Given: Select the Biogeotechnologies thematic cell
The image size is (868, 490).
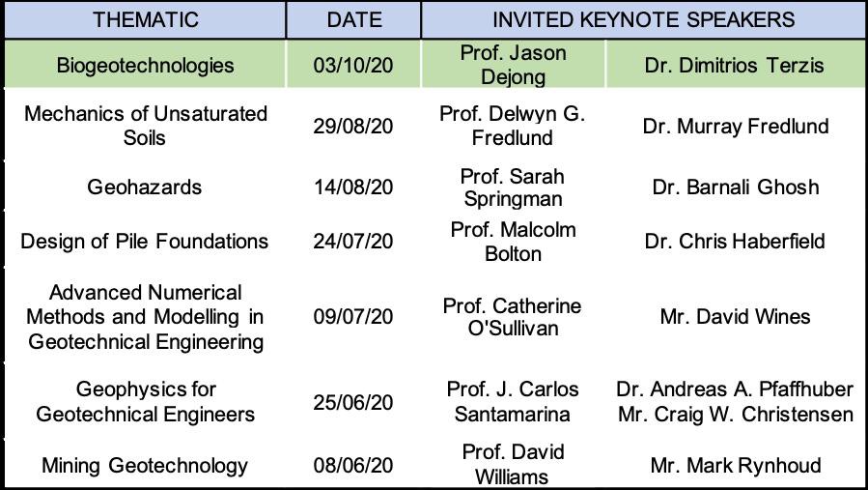Looking at the screenshot, I should [x=145, y=66].
